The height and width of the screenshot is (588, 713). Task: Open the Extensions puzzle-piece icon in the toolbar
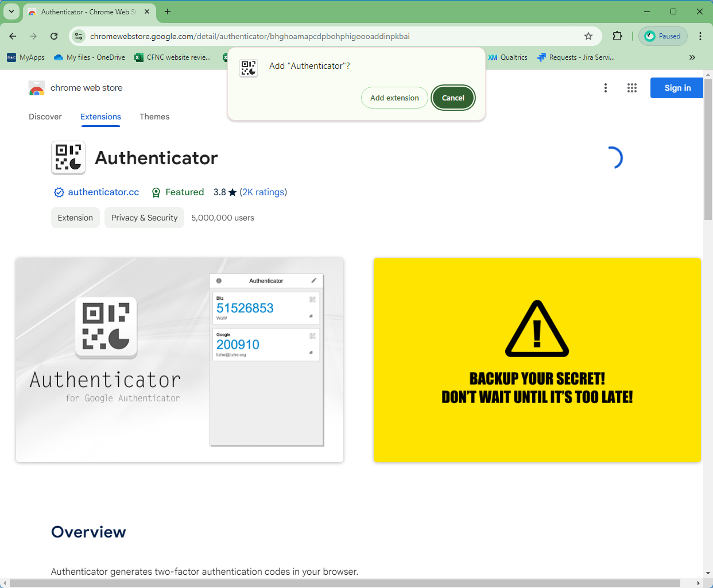click(617, 36)
